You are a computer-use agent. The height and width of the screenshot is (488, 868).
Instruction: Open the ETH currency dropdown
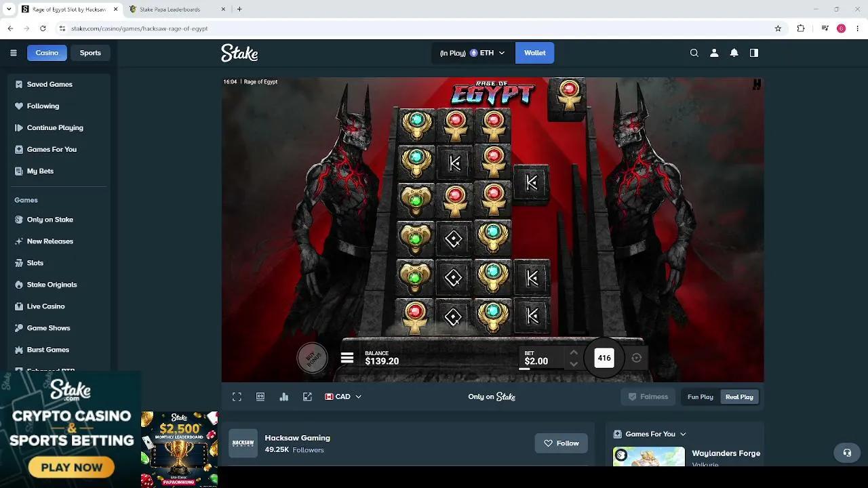tap(473, 53)
